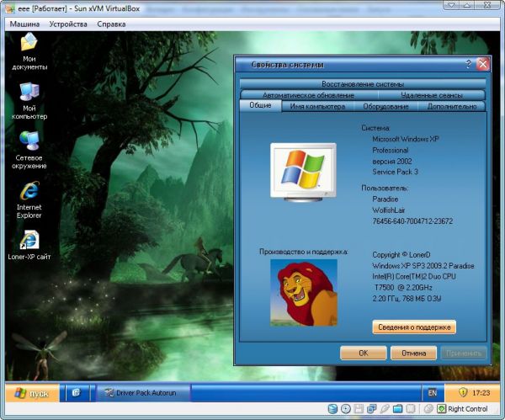Open the Справка menu
The image size is (505, 420).
111,24
